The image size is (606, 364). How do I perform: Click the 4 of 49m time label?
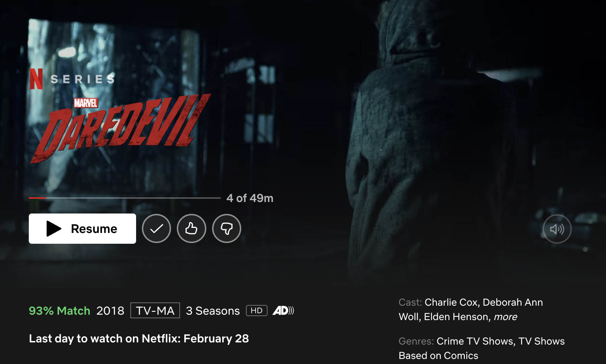click(250, 198)
